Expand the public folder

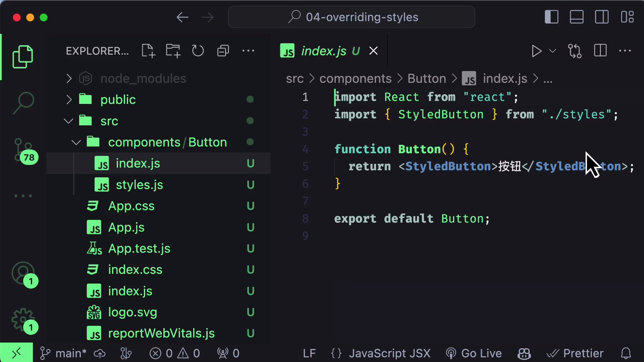point(118,100)
